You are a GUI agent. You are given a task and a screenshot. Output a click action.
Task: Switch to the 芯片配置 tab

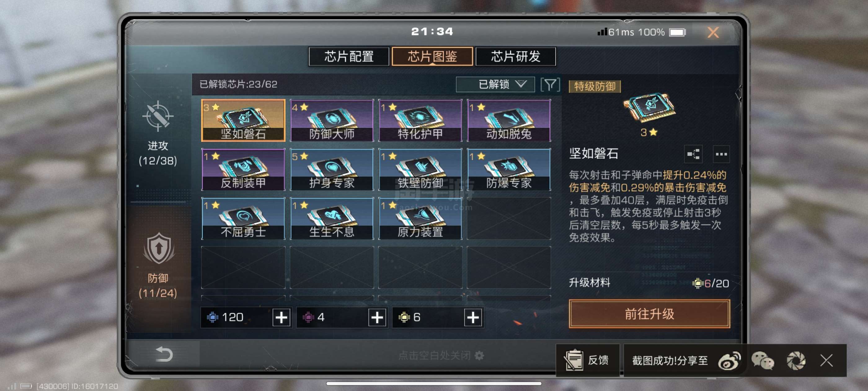349,56
